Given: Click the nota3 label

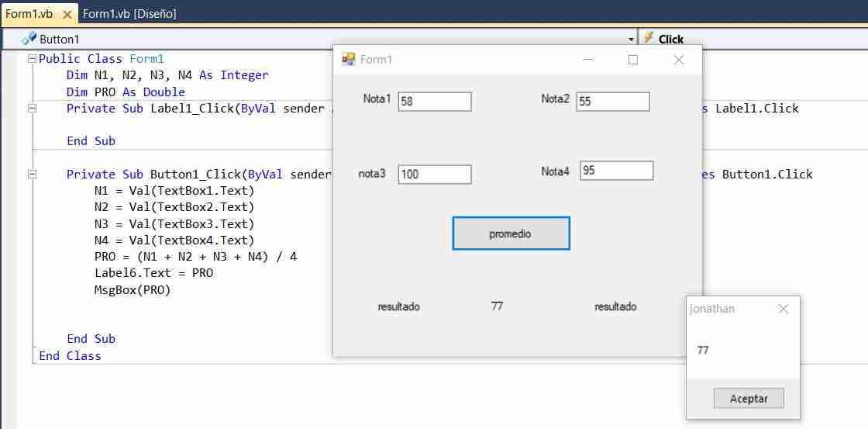Looking at the screenshot, I should tap(372, 174).
